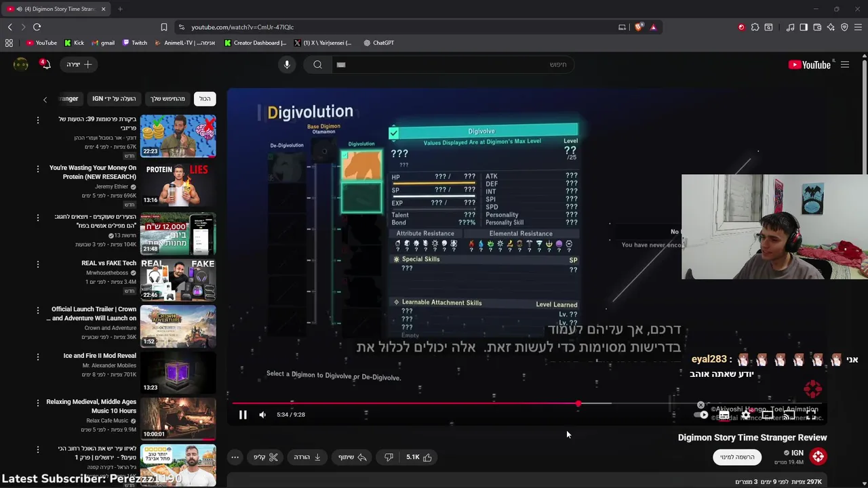
Task: Focus the YouTube search field
Action: pyautogui.click(x=454, y=64)
